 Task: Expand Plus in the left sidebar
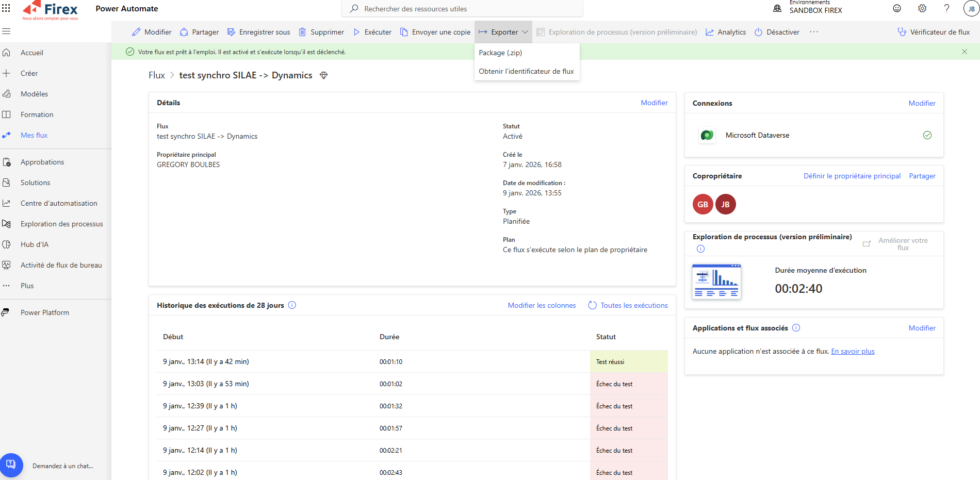coord(27,286)
